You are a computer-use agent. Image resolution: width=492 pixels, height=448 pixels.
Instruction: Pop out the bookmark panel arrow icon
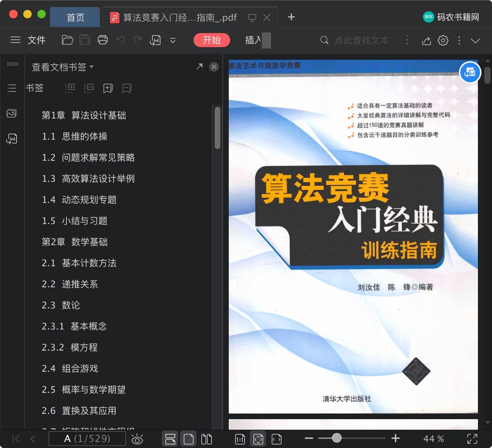click(x=200, y=66)
